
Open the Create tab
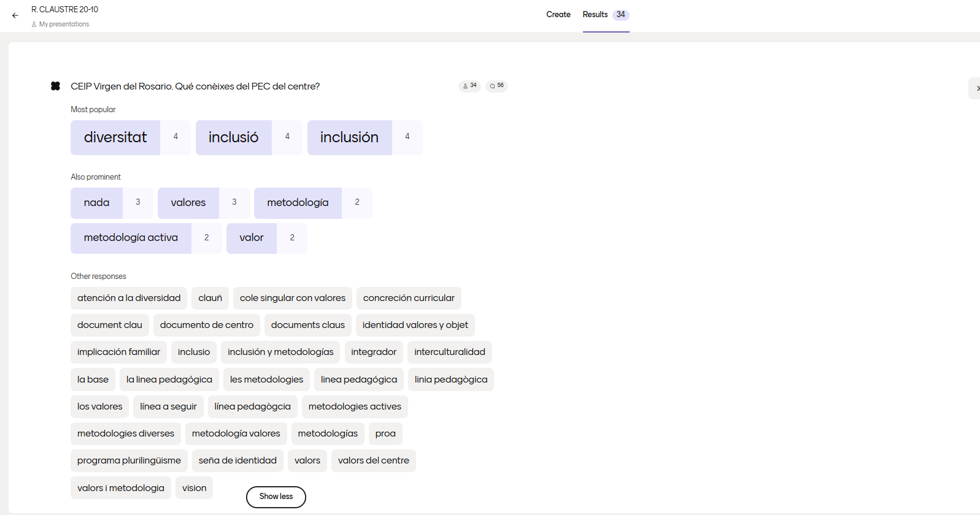point(558,15)
